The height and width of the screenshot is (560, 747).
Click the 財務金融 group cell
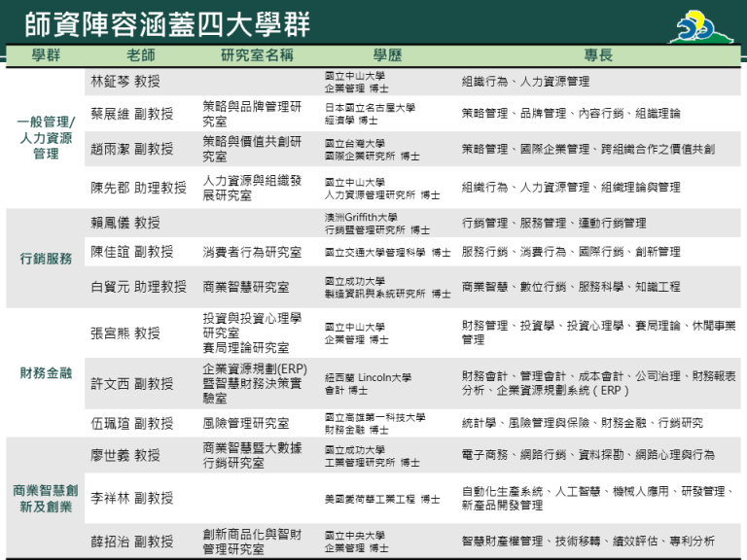tap(46, 372)
